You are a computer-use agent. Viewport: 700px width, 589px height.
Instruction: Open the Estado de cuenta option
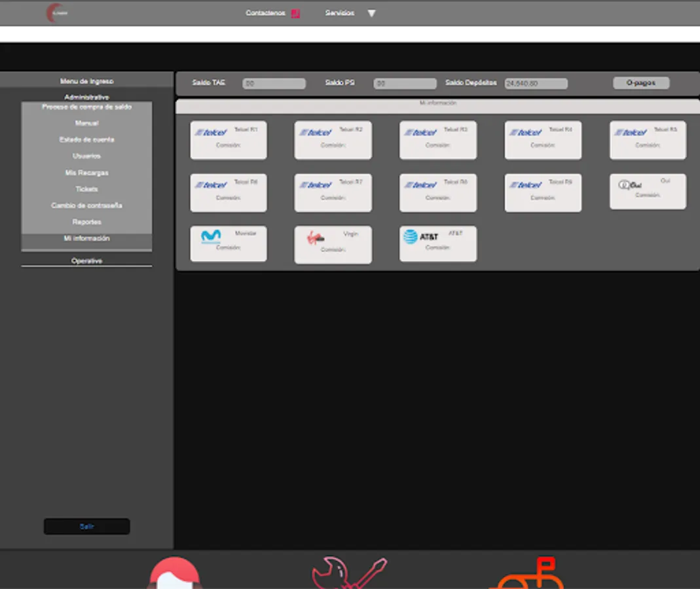86,139
